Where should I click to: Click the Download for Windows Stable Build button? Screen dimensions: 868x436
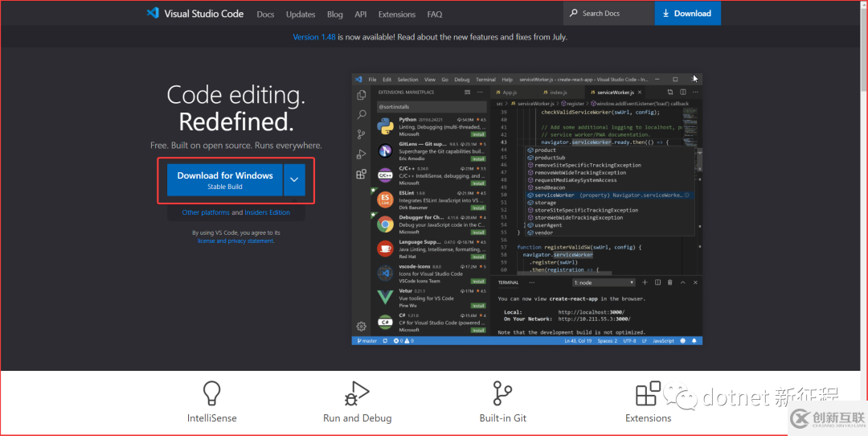(x=225, y=179)
